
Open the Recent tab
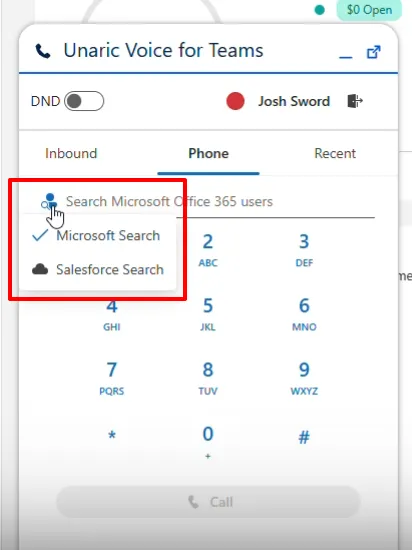point(335,153)
